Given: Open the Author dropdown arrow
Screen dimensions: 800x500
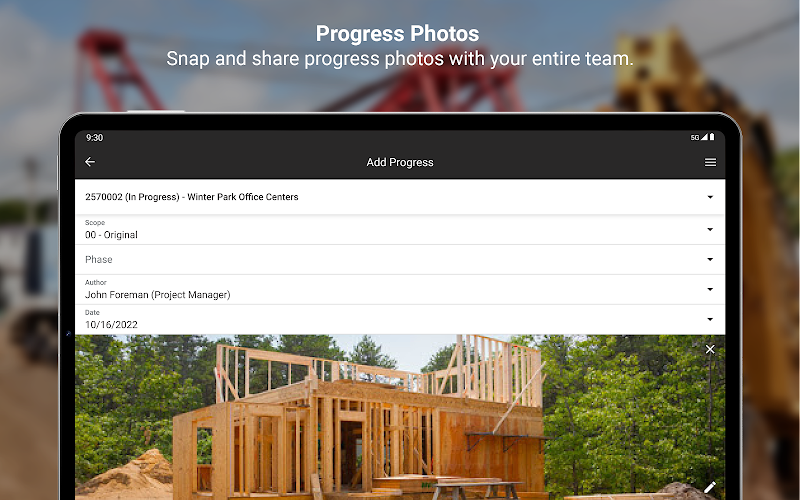Looking at the screenshot, I should [710, 289].
